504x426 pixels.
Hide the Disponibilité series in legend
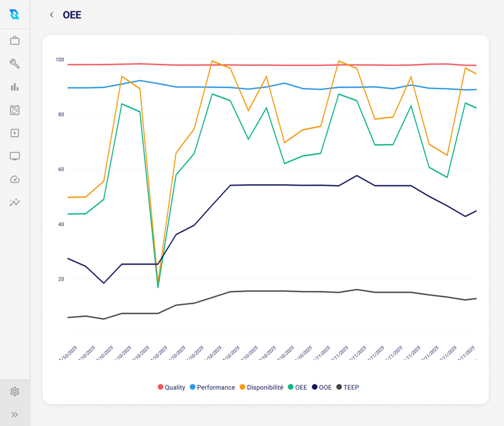tap(261, 387)
